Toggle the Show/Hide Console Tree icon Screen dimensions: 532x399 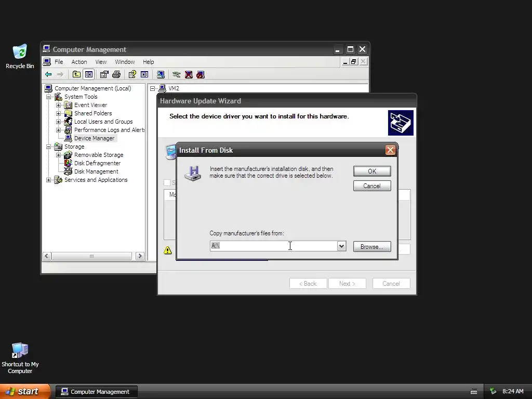89,74
